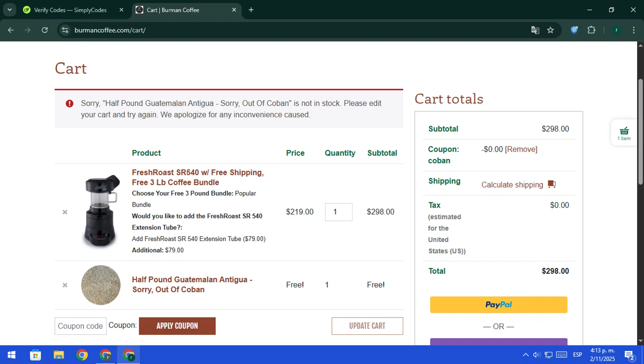The width and height of the screenshot is (644, 364).
Task: Close Verify Codes tab
Action: coord(122,10)
